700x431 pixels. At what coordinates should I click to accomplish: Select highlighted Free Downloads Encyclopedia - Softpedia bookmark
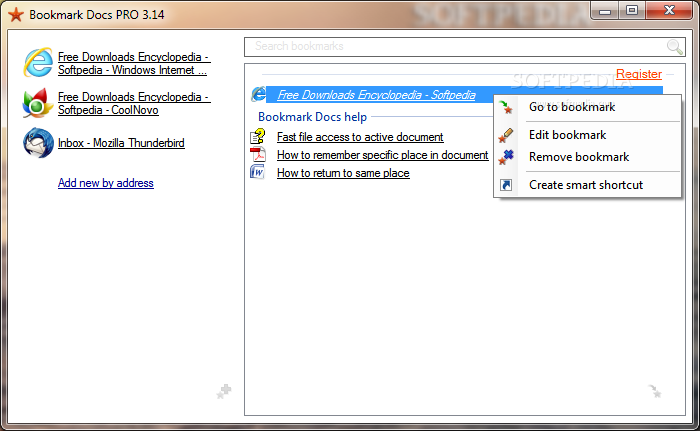[376, 95]
